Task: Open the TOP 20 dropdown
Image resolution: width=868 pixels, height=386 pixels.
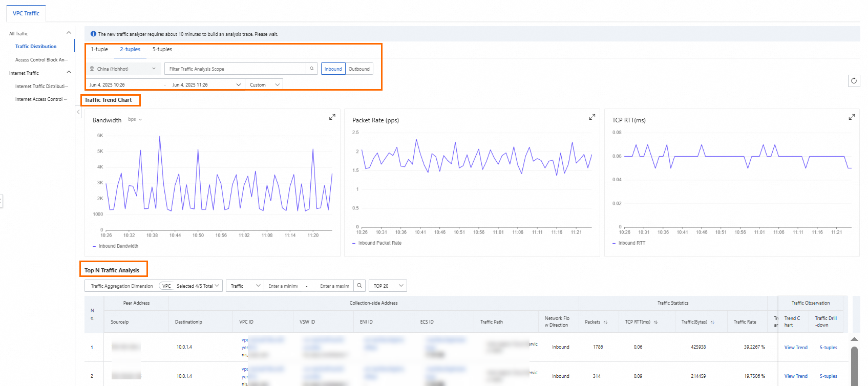Action: 388,286
